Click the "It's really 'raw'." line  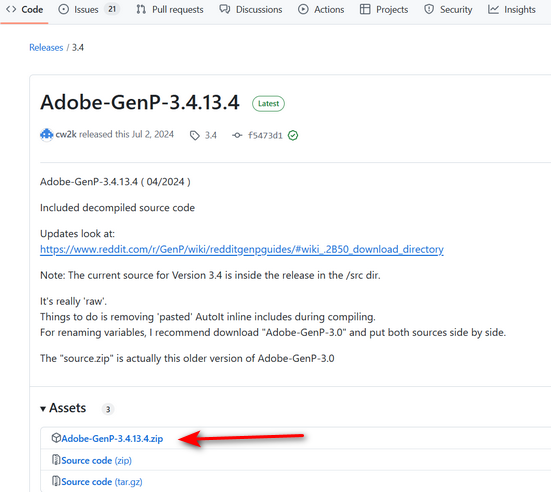pos(73,302)
